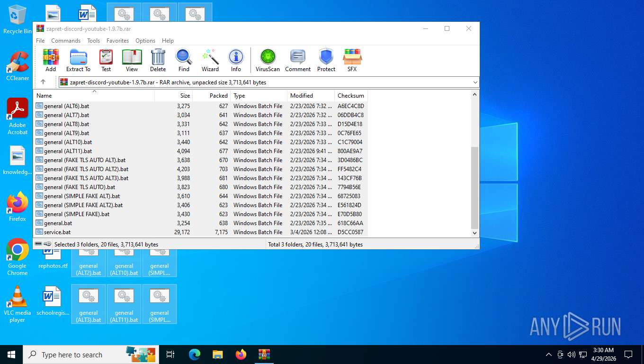644x364 pixels.
Task: Open the Comment tool
Action: click(x=298, y=60)
